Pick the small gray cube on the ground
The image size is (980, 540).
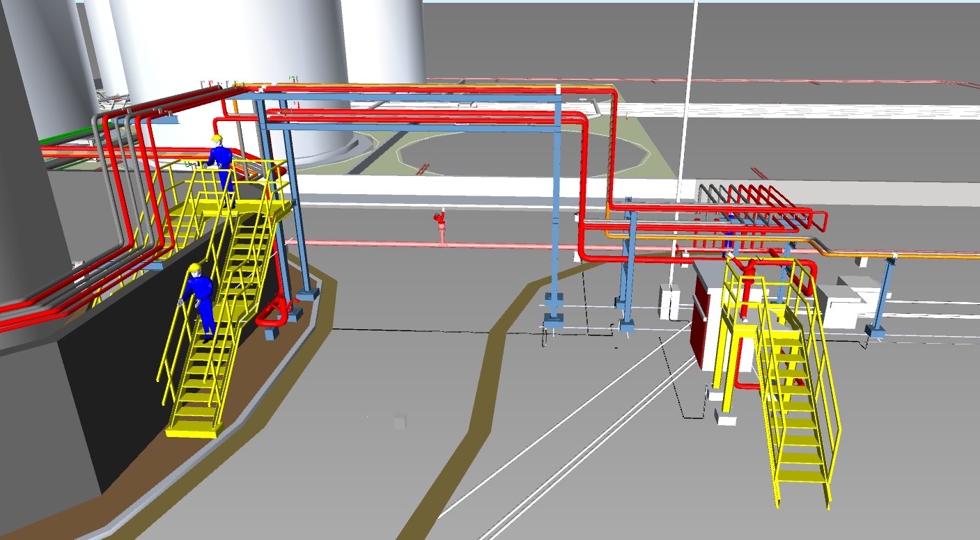399,422
